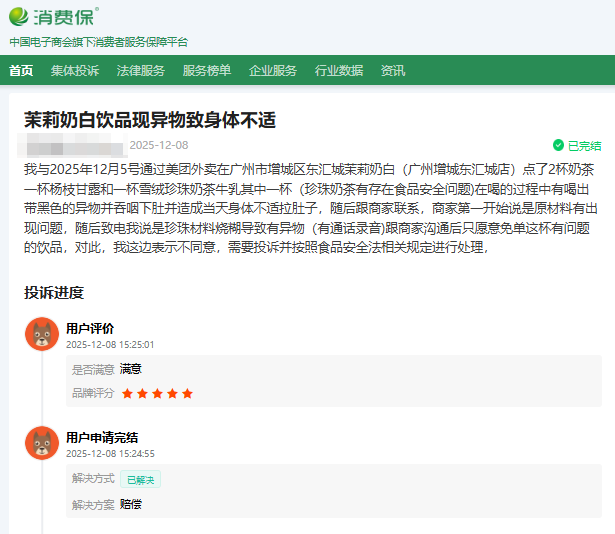Click the green checkmark icon beside 已完结
This screenshot has height=534, width=615.
coord(558,145)
